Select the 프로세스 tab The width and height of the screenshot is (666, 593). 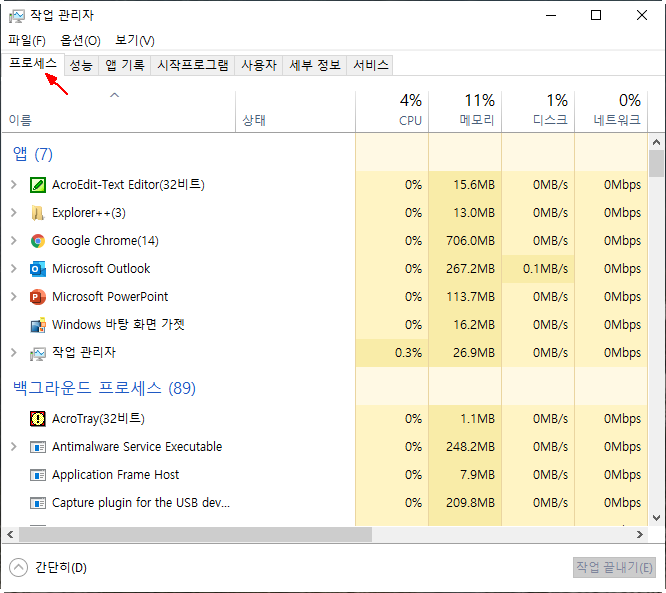(x=33, y=64)
